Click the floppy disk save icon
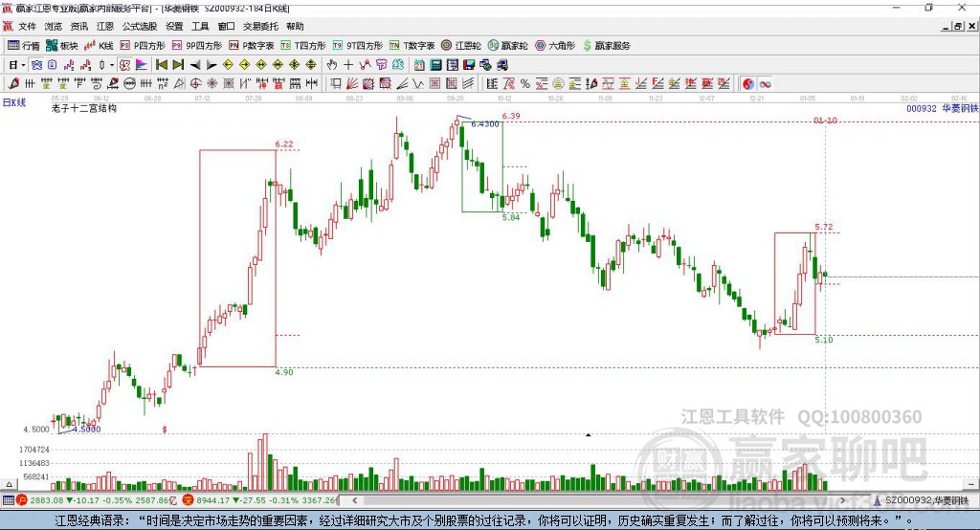 (x=469, y=65)
